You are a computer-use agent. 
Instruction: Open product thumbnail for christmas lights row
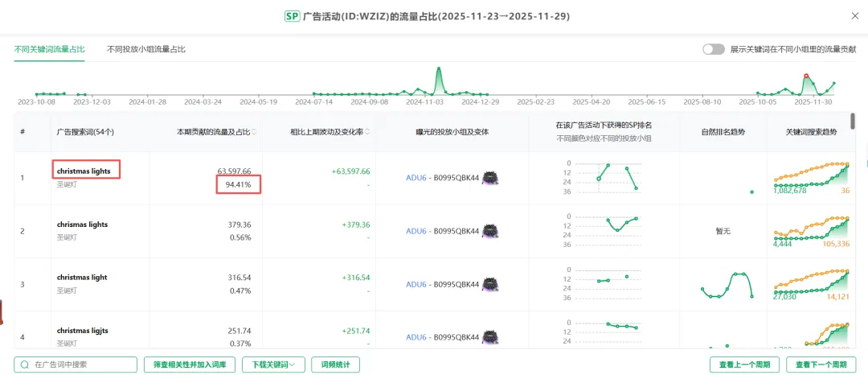pos(490,178)
